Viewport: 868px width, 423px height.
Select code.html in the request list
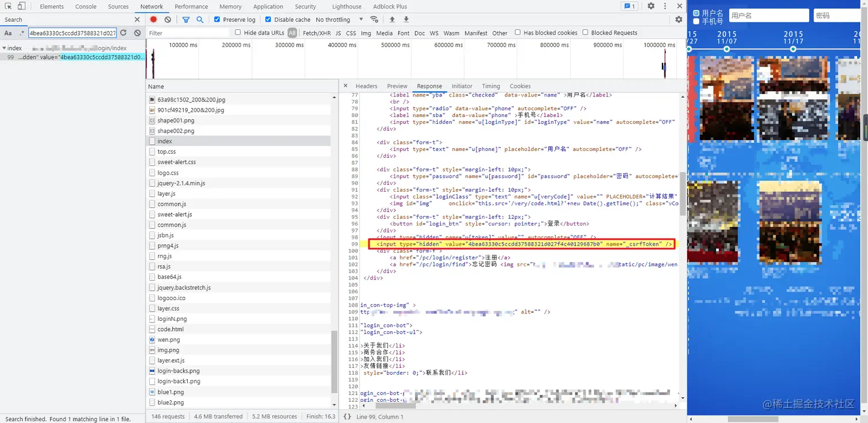(238, 329)
